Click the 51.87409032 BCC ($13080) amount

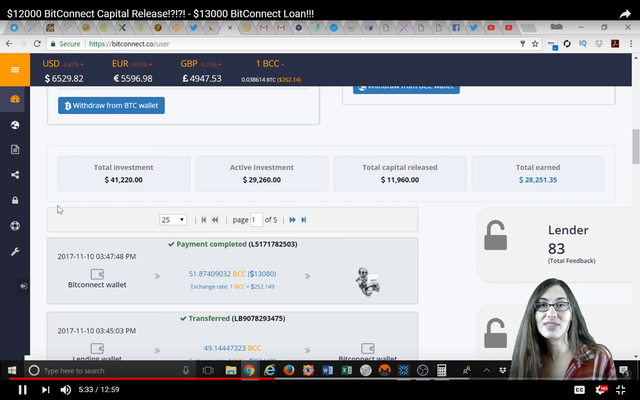coord(232,274)
